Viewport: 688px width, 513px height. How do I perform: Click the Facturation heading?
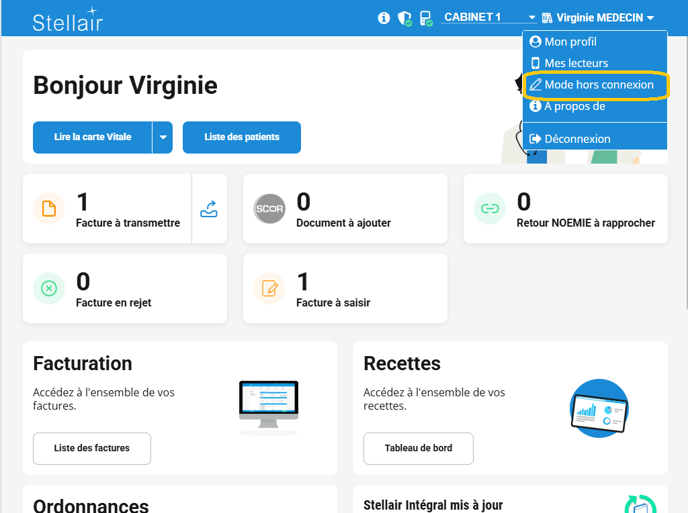pyautogui.click(x=82, y=363)
